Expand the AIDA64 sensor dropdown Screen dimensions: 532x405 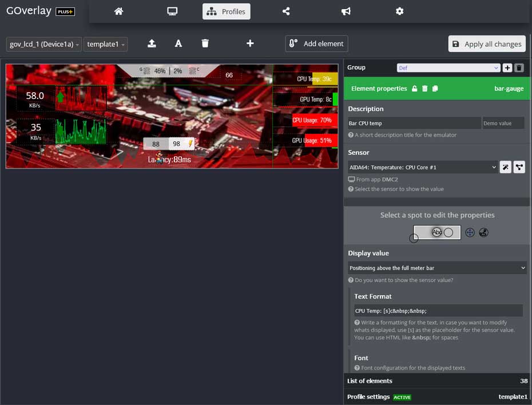(422, 167)
